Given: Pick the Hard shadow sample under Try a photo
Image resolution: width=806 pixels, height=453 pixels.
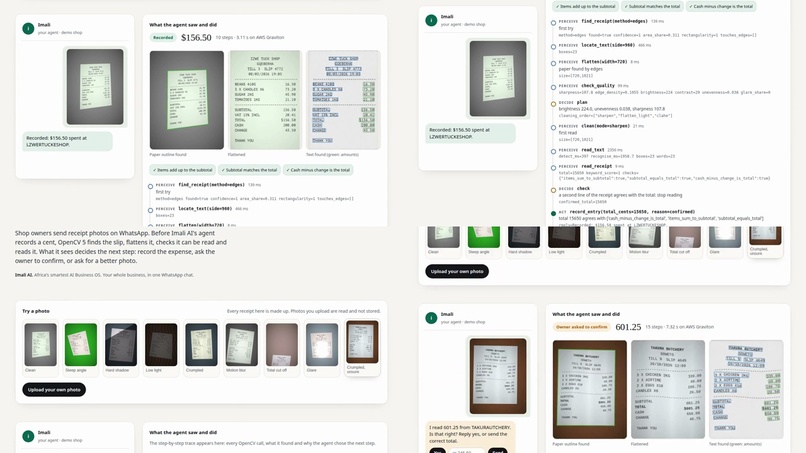Looking at the screenshot, I should click(121, 348).
